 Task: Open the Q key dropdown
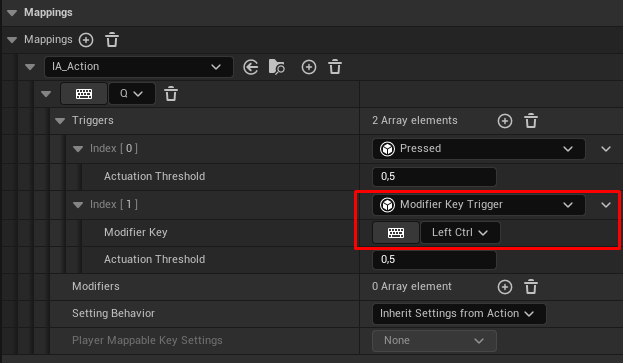click(132, 94)
